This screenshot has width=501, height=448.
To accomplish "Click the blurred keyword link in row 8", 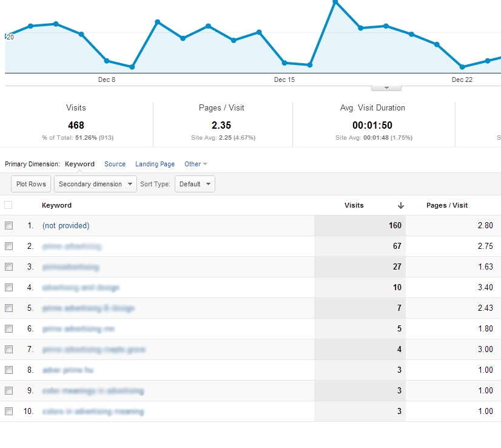I will click(68, 370).
